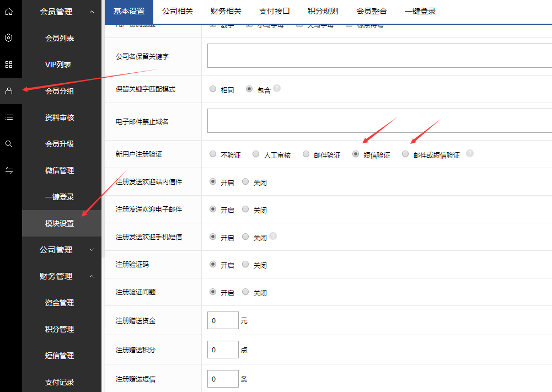Select 邮件或短信验证 radio option
Viewport: 552px width, 392px height.
[405, 154]
